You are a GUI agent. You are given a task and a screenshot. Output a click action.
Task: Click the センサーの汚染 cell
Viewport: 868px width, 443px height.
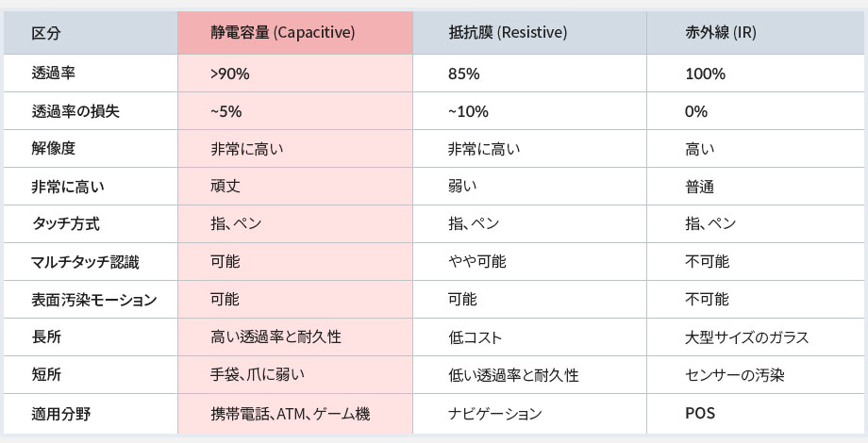755,374
